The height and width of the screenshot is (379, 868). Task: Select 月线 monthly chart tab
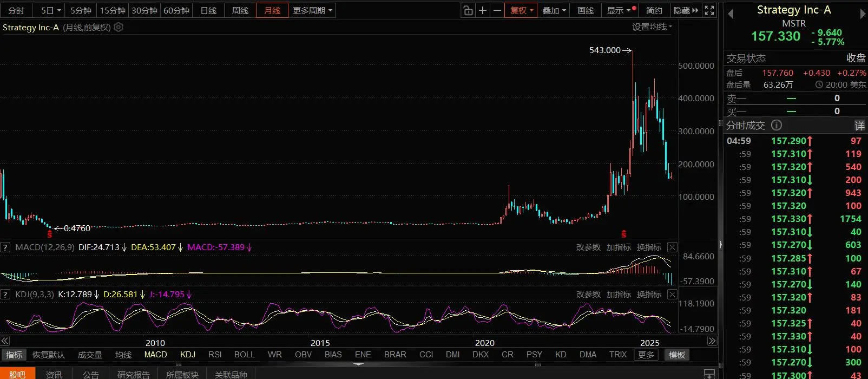(x=272, y=10)
